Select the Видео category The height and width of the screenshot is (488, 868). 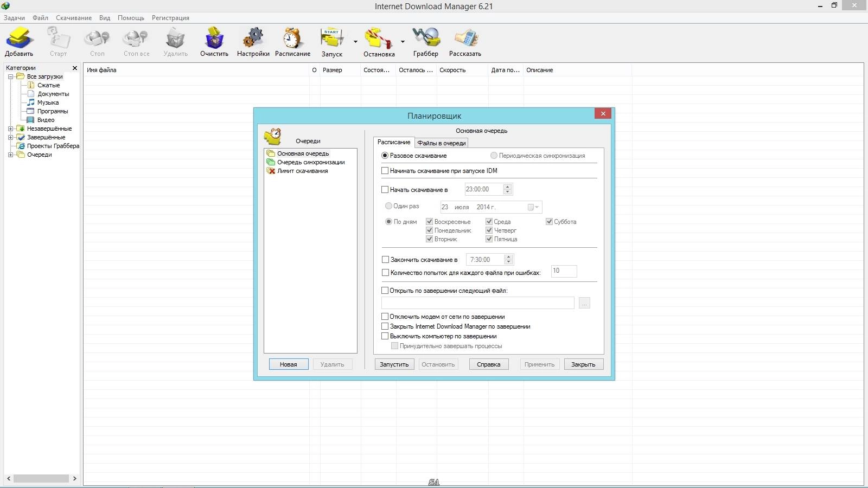46,120
